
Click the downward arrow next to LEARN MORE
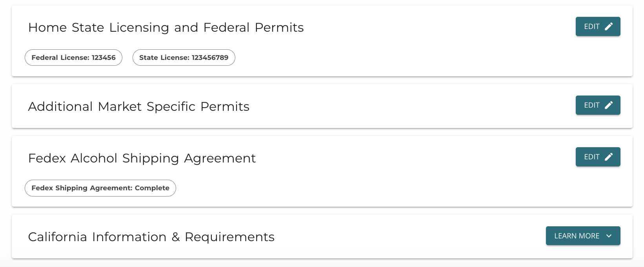(x=609, y=236)
